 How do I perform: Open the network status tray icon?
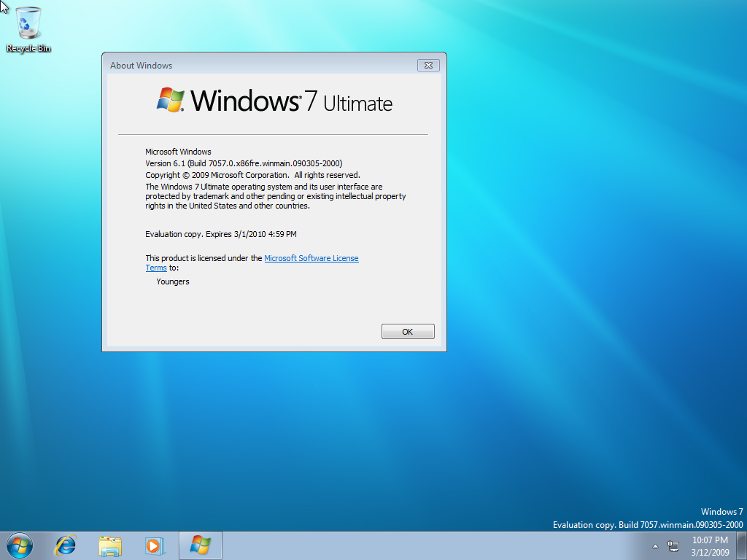pyautogui.click(x=673, y=546)
